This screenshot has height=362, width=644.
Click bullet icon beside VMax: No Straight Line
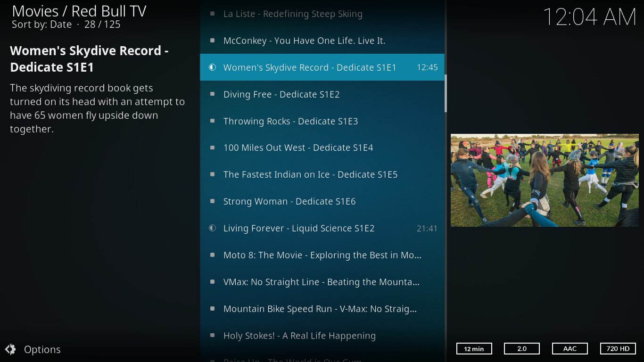(x=213, y=282)
